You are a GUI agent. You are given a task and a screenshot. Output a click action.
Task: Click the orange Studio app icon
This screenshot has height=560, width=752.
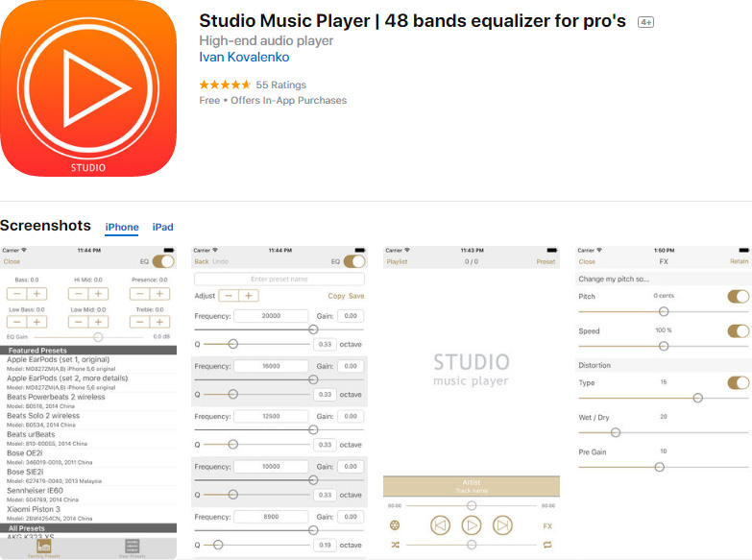[88, 88]
